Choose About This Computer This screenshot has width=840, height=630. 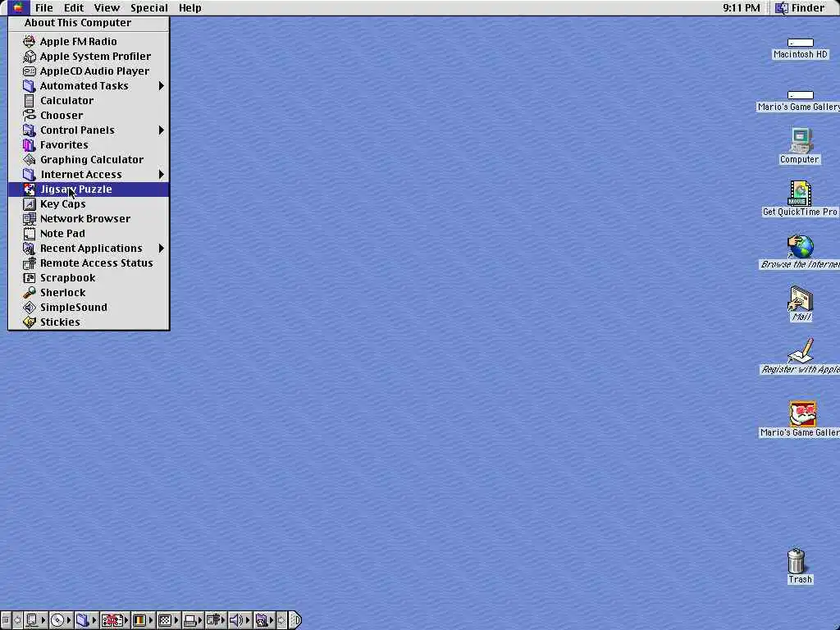click(x=89, y=22)
